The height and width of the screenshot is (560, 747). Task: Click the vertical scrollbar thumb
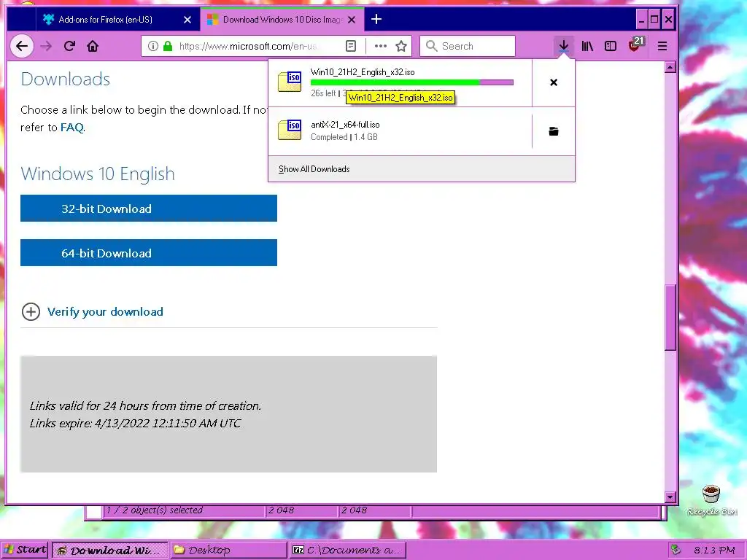(x=670, y=318)
